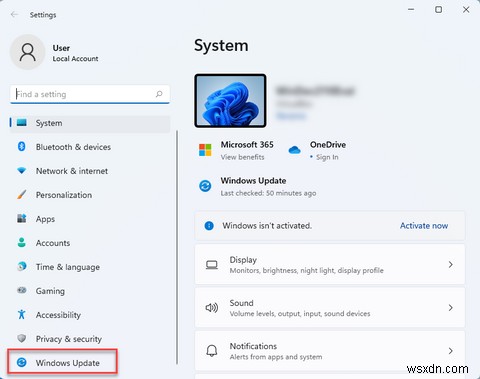Click the Microsoft 365 logo icon
This screenshot has height=379, width=480.
click(205, 150)
